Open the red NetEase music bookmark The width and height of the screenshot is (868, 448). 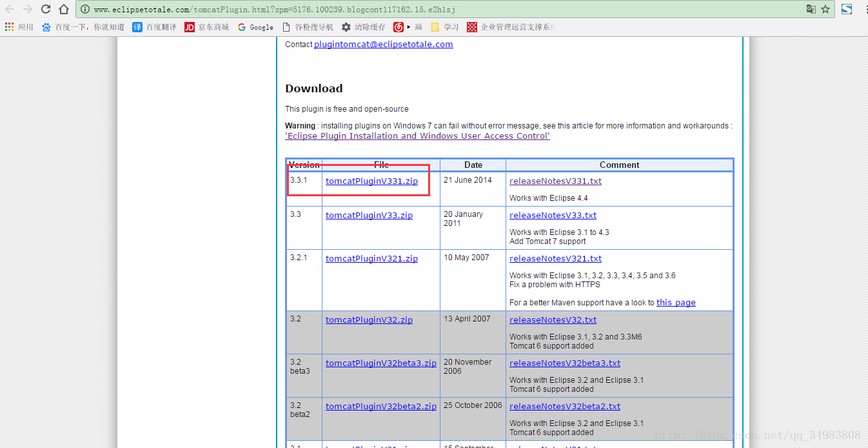408,27
